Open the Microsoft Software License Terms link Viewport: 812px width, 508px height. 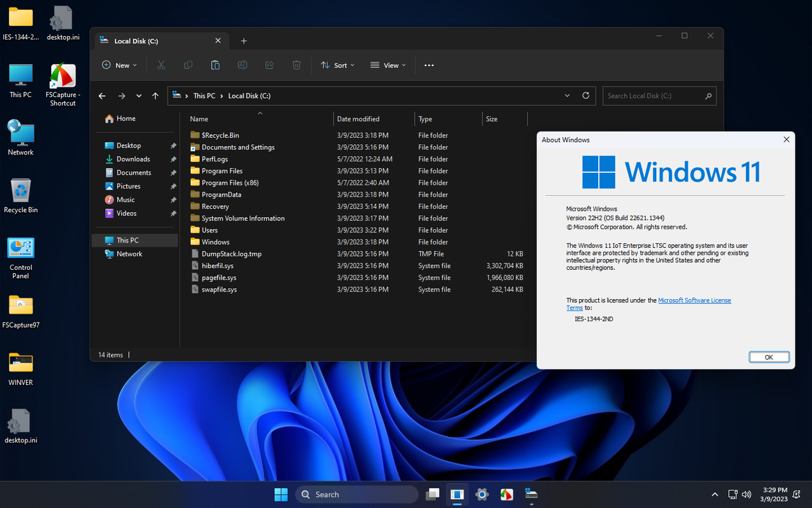tap(694, 300)
